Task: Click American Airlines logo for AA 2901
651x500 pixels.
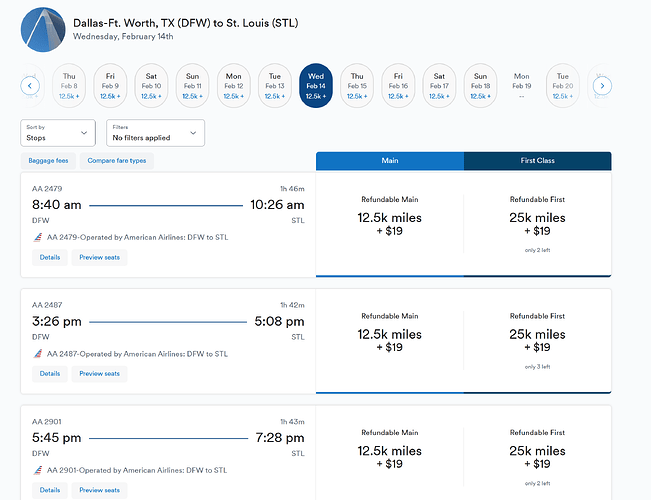Action: coord(38,471)
